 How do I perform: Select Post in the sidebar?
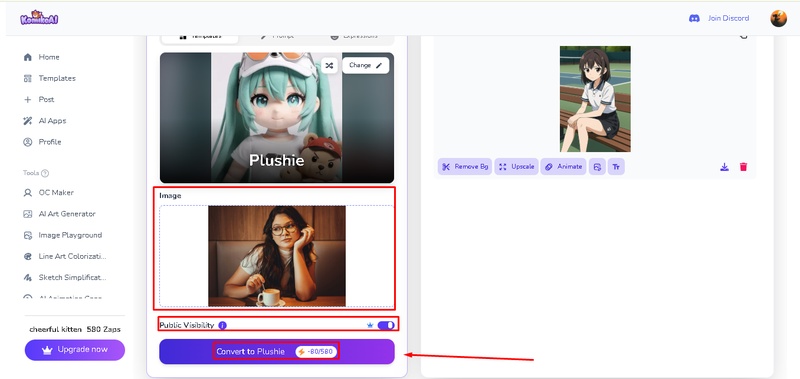pyautogui.click(x=39, y=99)
